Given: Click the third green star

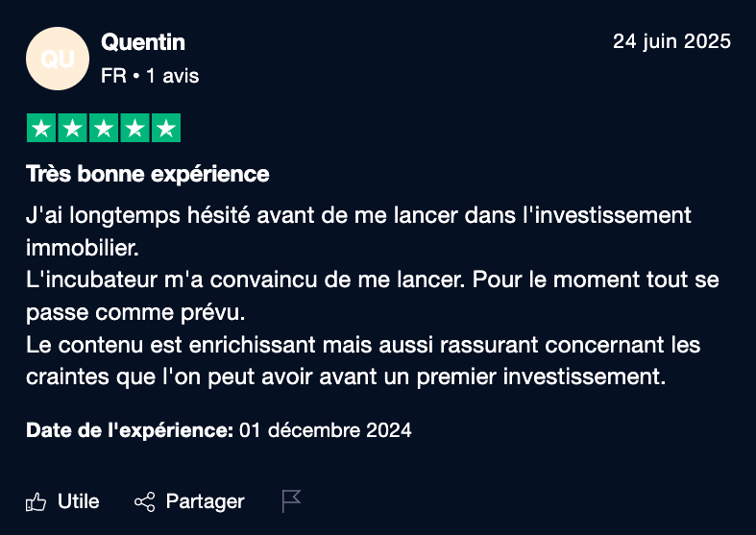Looking at the screenshot, I should [104, 128].
